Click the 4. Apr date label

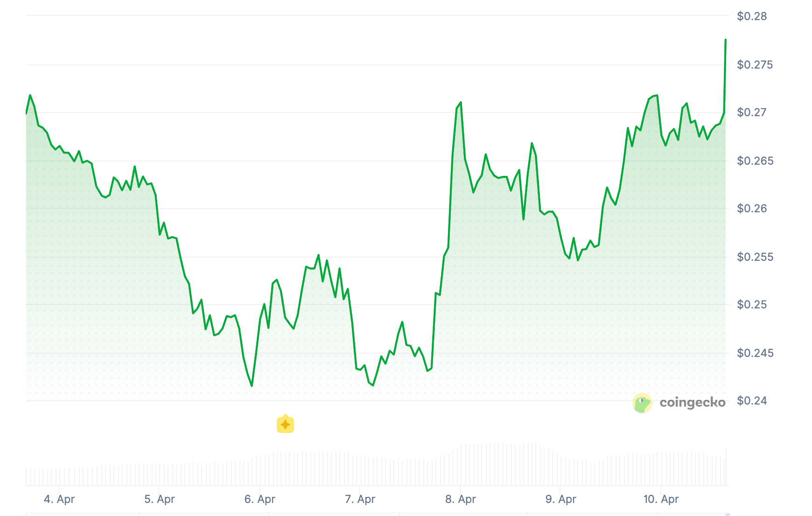(59, 499)
